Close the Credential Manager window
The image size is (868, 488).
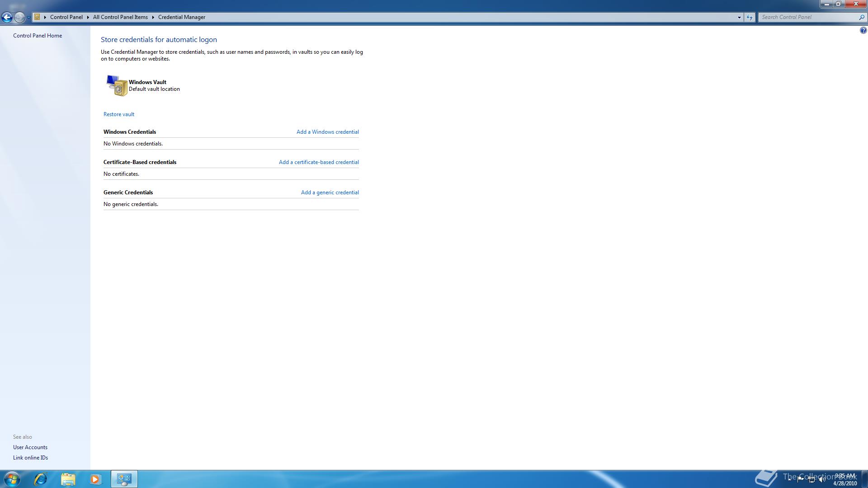(x=855, y=4)
